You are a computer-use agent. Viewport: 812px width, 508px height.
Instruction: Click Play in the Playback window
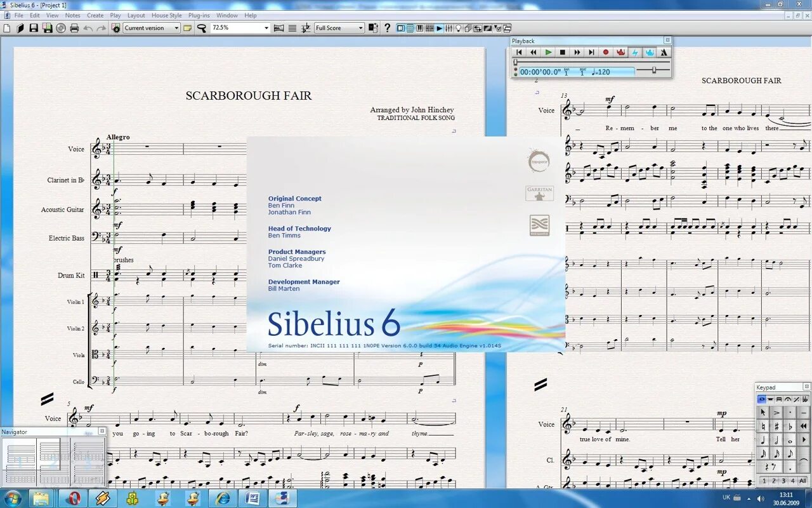pyautogui.click(x=548, y=52)
